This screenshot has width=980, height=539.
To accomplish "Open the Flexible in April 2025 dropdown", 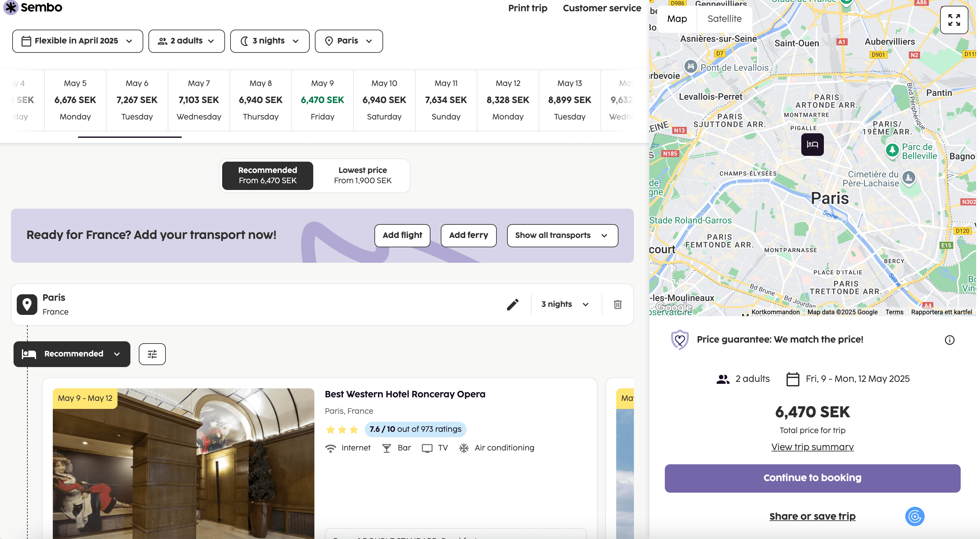I will tap(78, 41).
